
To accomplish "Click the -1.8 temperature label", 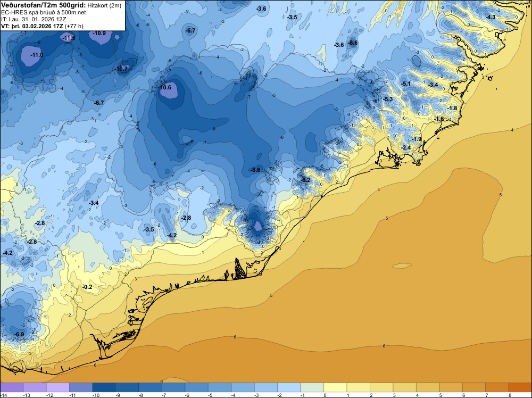I will pyautogui.click(x=452, y=108).
